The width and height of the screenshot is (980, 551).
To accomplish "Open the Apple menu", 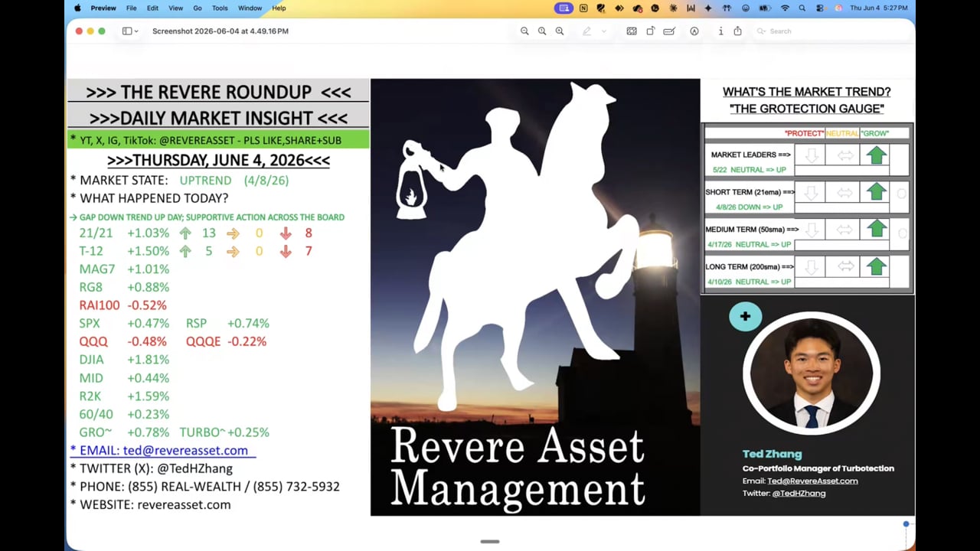I will [x=77, y=8].
